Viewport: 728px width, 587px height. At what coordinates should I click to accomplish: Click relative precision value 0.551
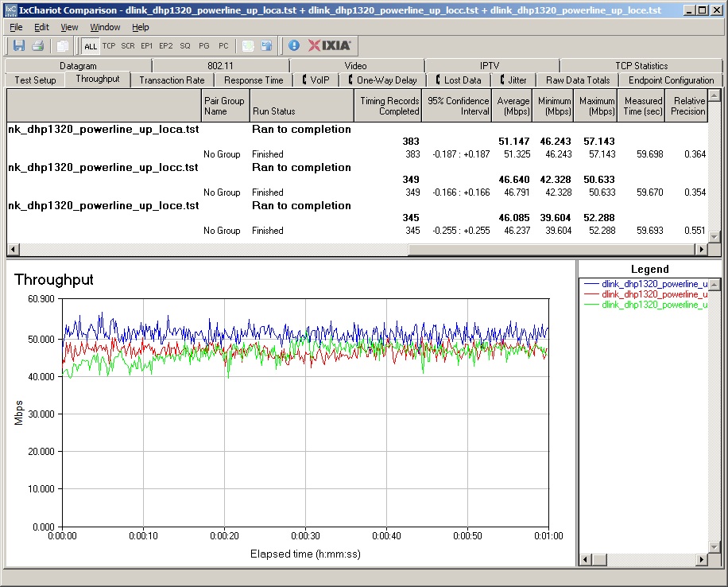point(695,231)
